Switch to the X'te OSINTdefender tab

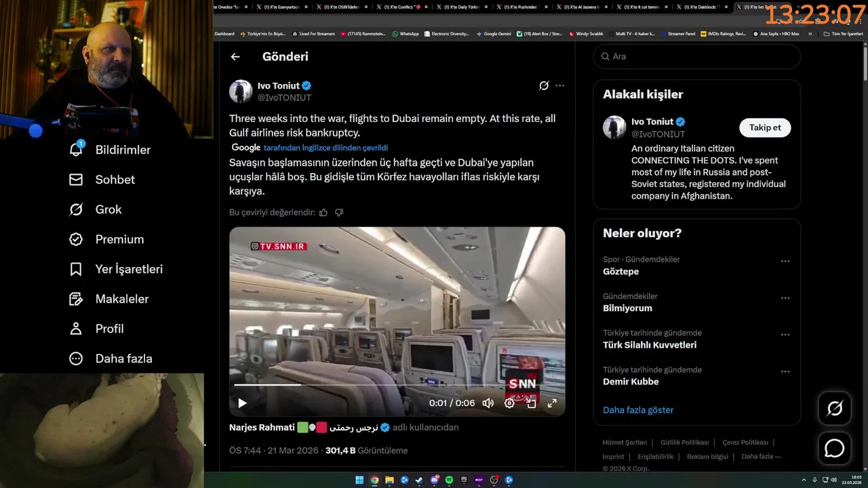click(342, 7)
